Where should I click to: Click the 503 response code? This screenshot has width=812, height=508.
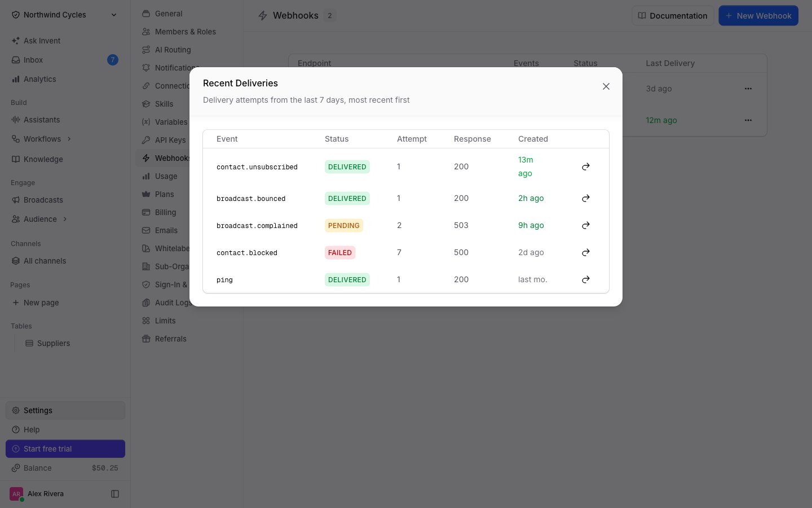[x=461, y=225]
